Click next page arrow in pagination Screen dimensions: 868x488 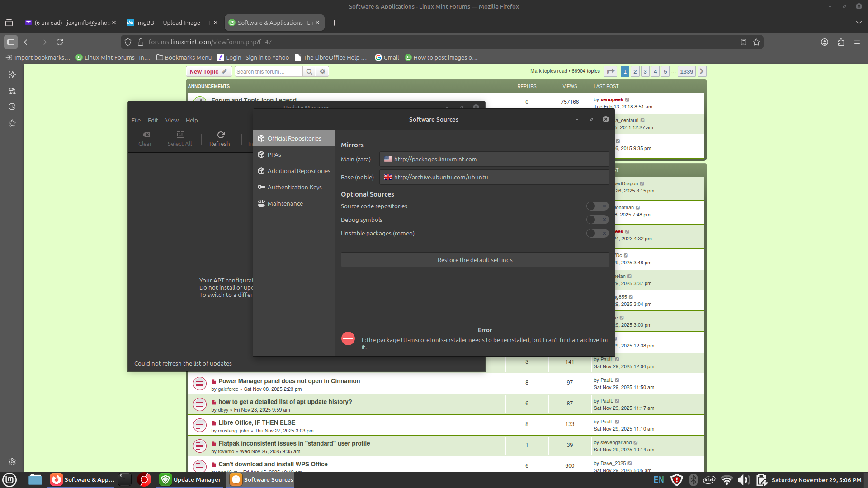[x=702, y=71]
